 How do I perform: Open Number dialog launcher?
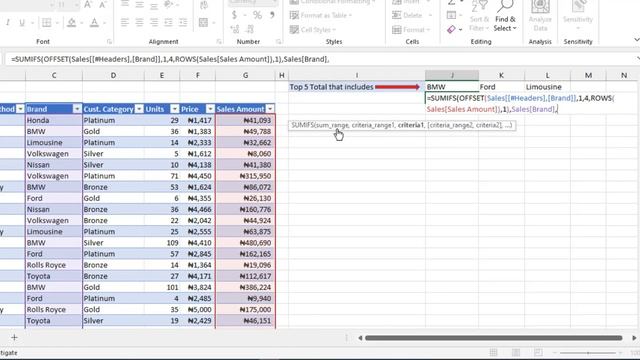coord(278,42)
